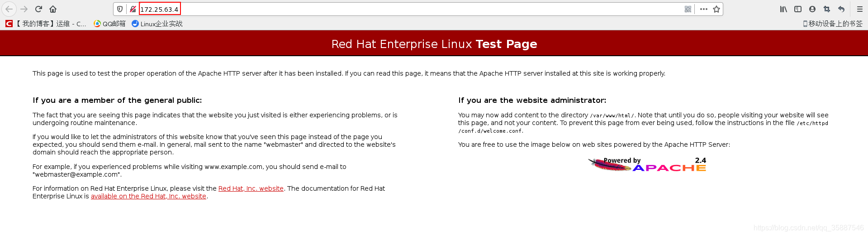Click the "webmaster@example.com" text
Screen dimensions: 868x236
tap(77, 174)
